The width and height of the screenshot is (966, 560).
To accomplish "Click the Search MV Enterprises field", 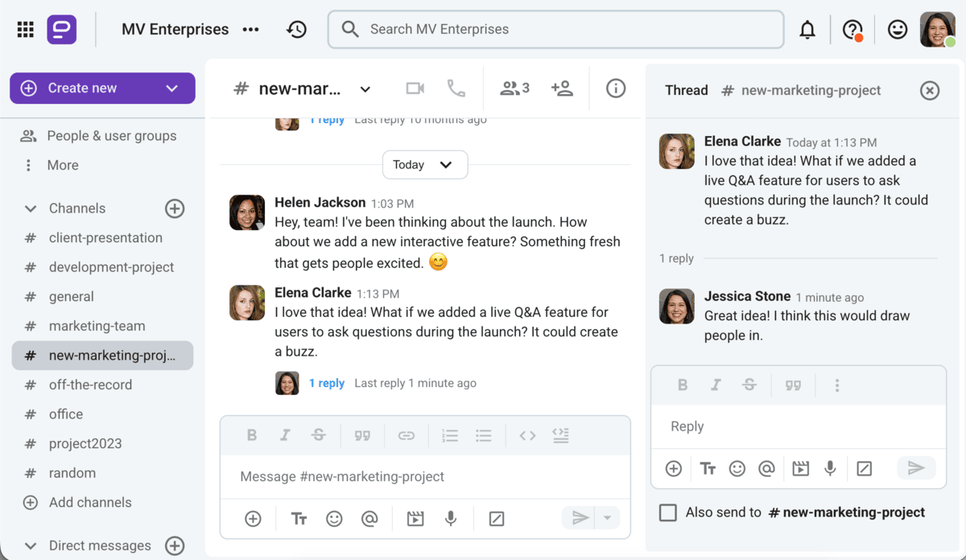I will click(x=555, y=30).
